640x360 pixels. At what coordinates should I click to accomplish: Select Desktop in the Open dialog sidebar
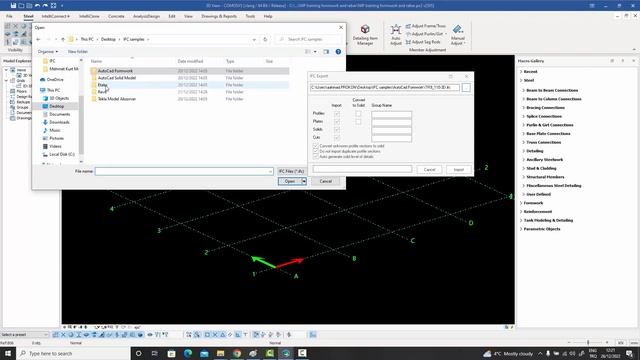pyautogui.click(x=57, y=106)
